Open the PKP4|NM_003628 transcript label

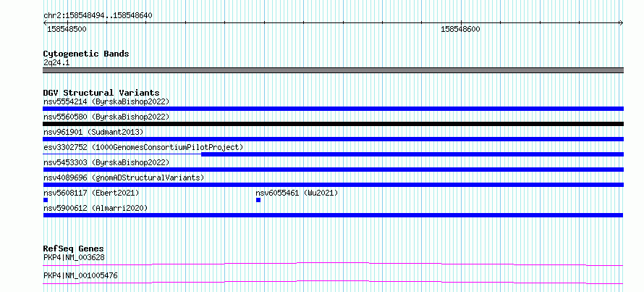coord(74,257)
